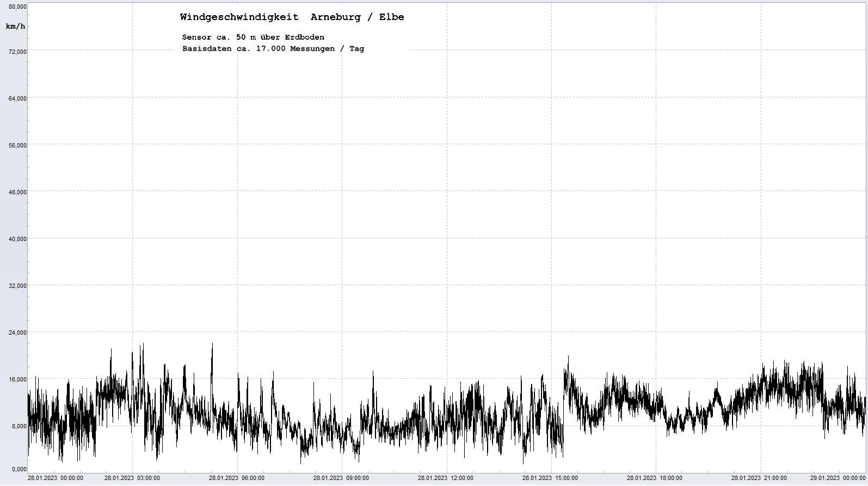
Task: Select the 16,000 y-axis value
Action: pyautogui.click(x=16, y=379)
